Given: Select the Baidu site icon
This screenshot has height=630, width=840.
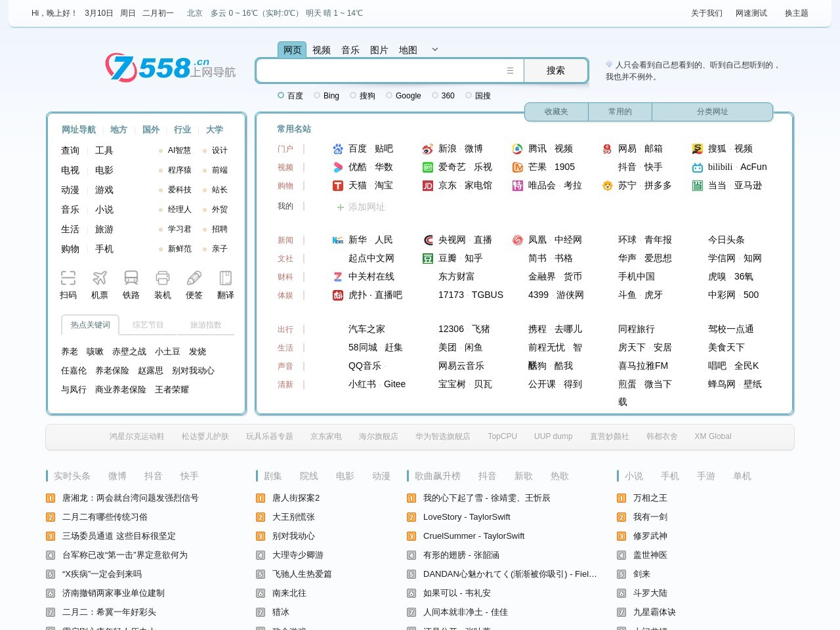Looking at the screenshot, I should (x=337, y=148).
